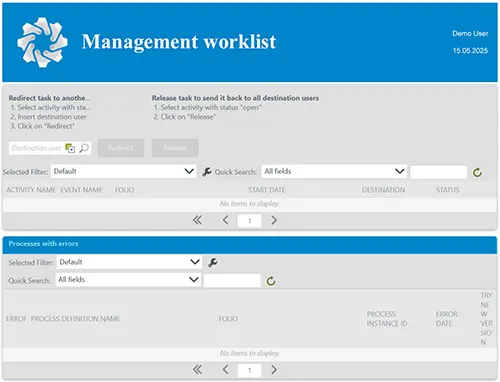
Task: Sort by PROCESS DEFINITION NAME column header
Action: 75,319
